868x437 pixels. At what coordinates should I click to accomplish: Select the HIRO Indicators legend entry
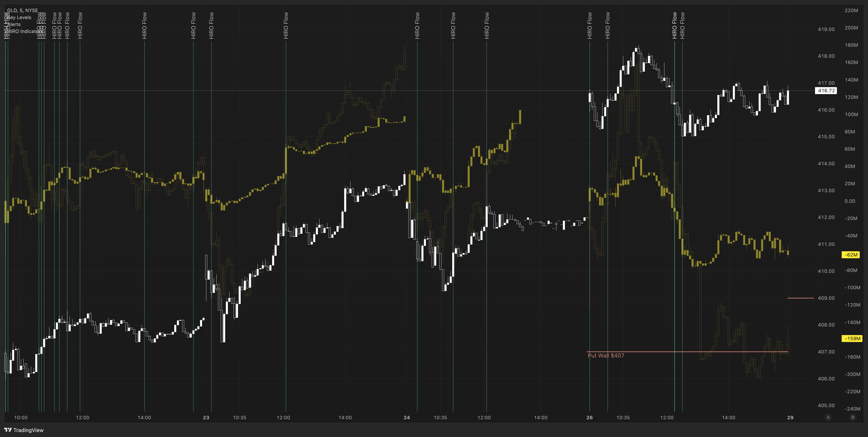[x=26, y=31]
